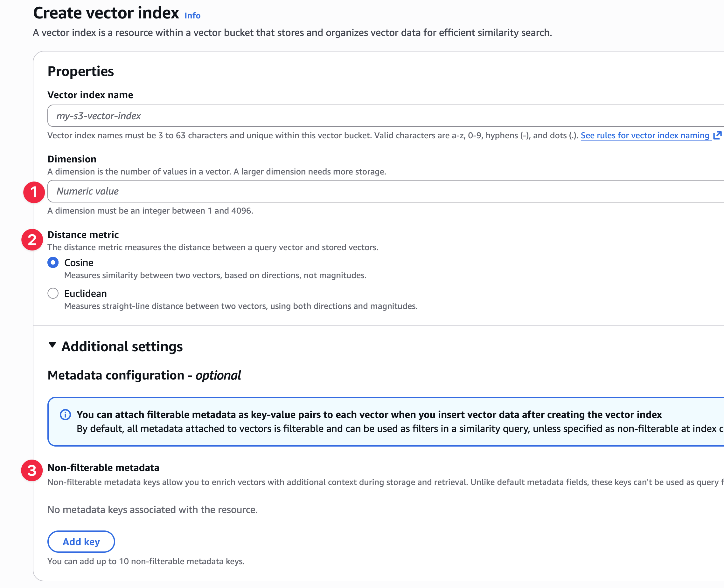Screen dimensions: 724x588
Task: Click the red number 3 badge
Action: [x=32, y=470]
